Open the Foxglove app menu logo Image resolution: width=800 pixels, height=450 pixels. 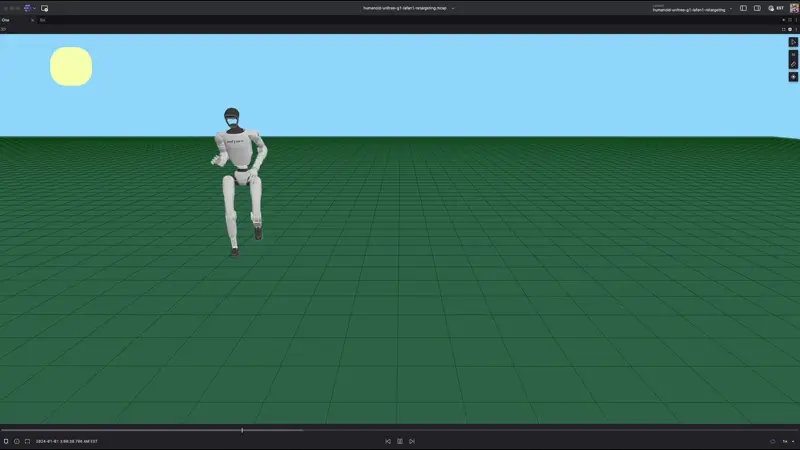click(27, 8)
